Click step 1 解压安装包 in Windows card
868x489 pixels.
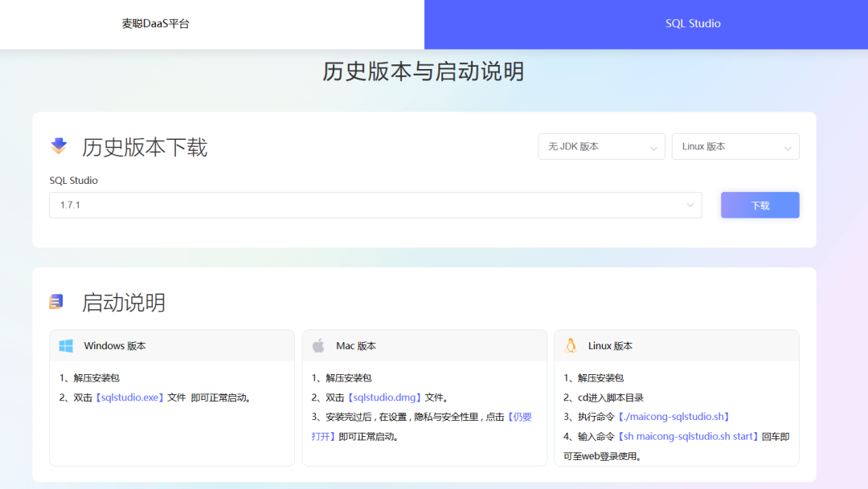pos(89,378)
